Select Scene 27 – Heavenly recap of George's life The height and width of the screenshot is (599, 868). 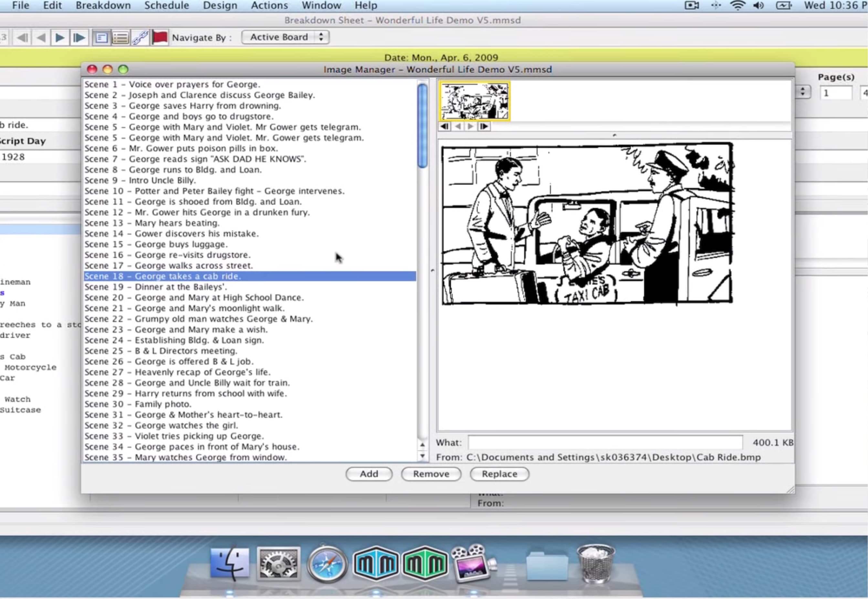(x=177, y=372)
